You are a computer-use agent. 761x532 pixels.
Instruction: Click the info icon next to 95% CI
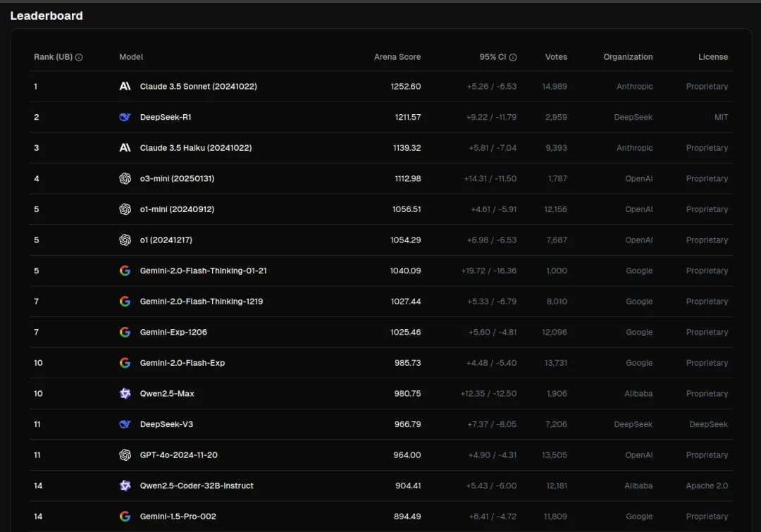point(513,57)
